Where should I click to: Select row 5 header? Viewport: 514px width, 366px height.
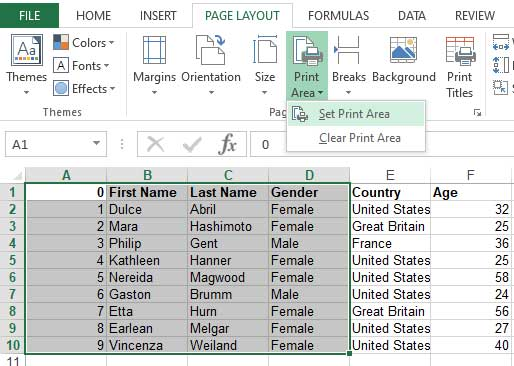coord(12,260)
